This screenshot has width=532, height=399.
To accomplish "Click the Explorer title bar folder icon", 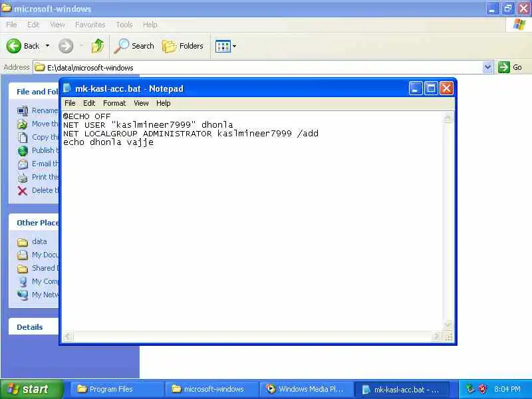I will pyautogui.click(x=7, y=8).
